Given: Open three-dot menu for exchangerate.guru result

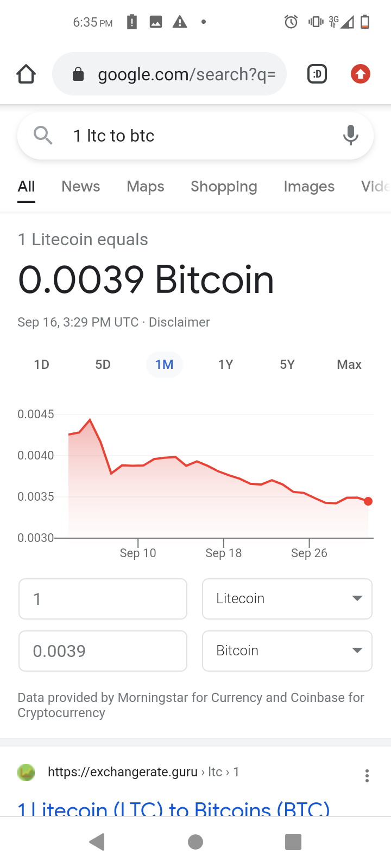Looking at the screenshot, I should pyautogui.click(x=367, y=775).
